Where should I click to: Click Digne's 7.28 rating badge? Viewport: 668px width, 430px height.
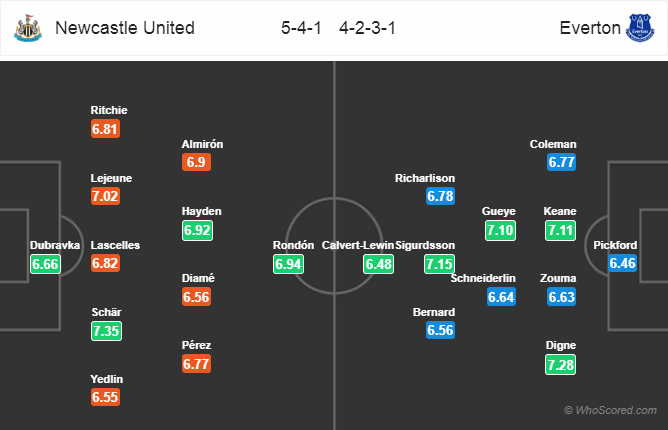560,364
